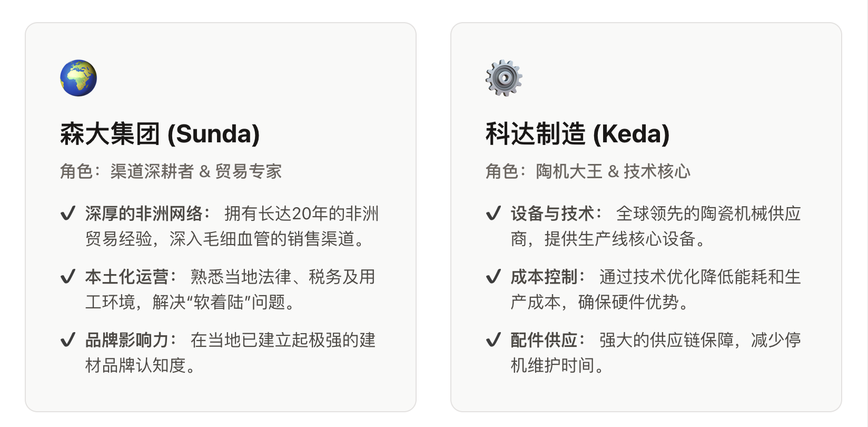Click checkmark beside 成本控制
Screen dimensions: 868x427
pos(493,277)
